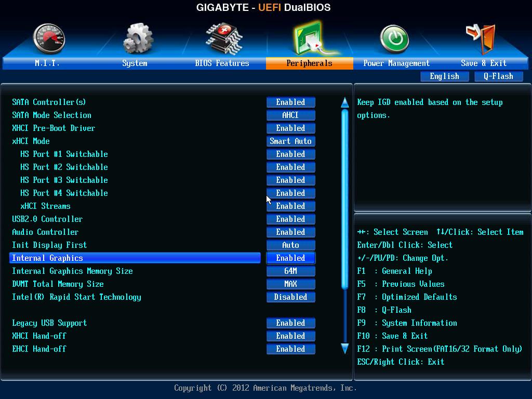Screen dimensions: 532x399
Task: Click the scroll up arrow icon
Action: tap(345, 102)
